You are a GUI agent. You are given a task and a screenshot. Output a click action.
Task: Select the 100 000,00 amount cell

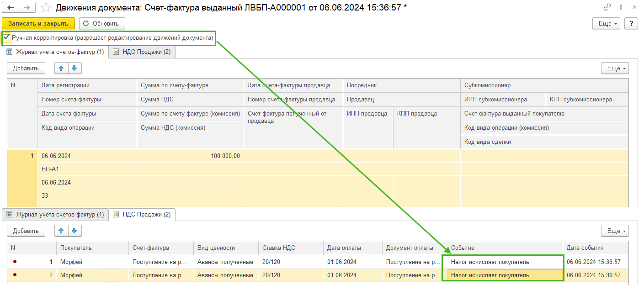point(190,156)
